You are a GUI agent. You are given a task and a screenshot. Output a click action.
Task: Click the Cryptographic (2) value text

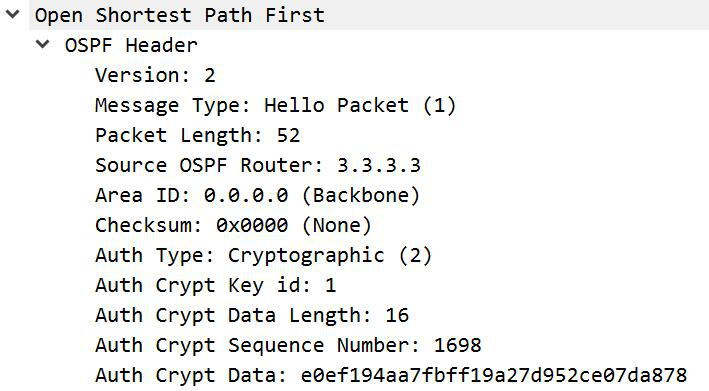point(330,256)
